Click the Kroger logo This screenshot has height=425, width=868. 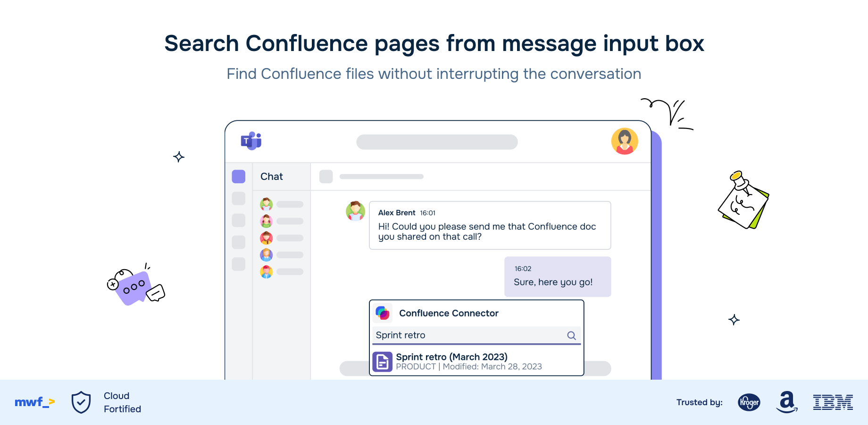(x=749, y=402)
